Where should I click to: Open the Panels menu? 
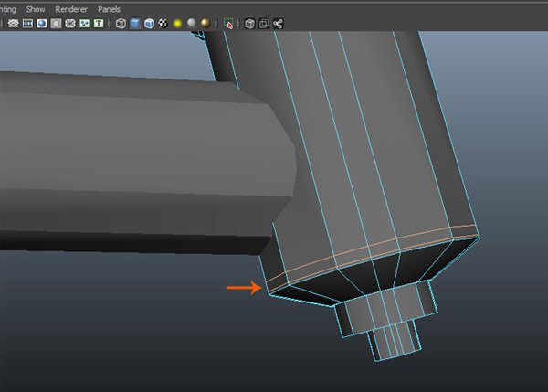[x=109, y=9]
